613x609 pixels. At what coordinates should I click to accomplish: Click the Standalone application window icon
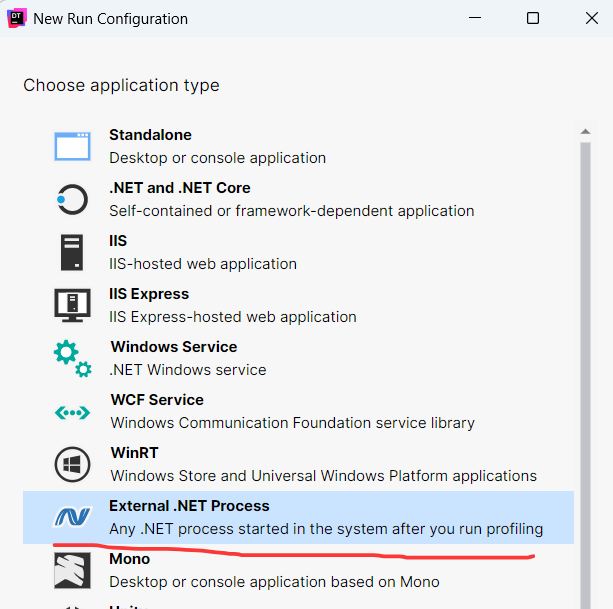72,146
